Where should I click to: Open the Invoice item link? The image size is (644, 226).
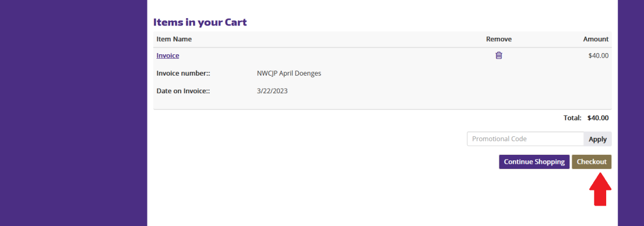coord(168,55)
